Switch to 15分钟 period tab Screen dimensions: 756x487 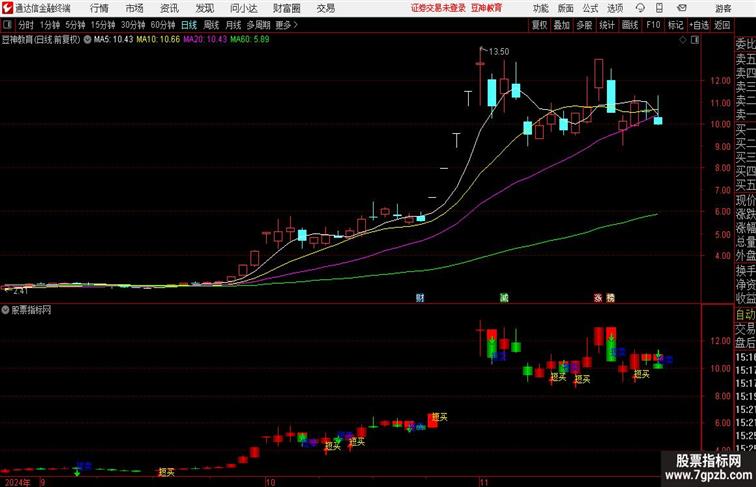pos(103,25)
